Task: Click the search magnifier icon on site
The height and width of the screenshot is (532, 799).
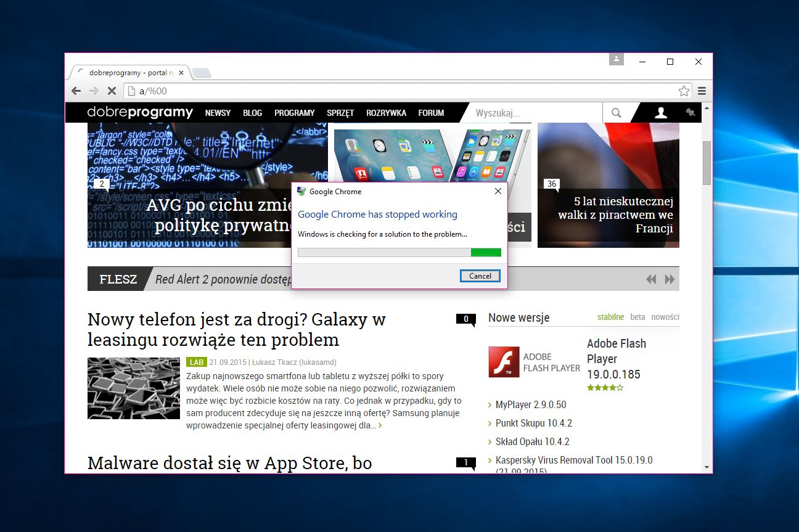Action: point(617,113)
